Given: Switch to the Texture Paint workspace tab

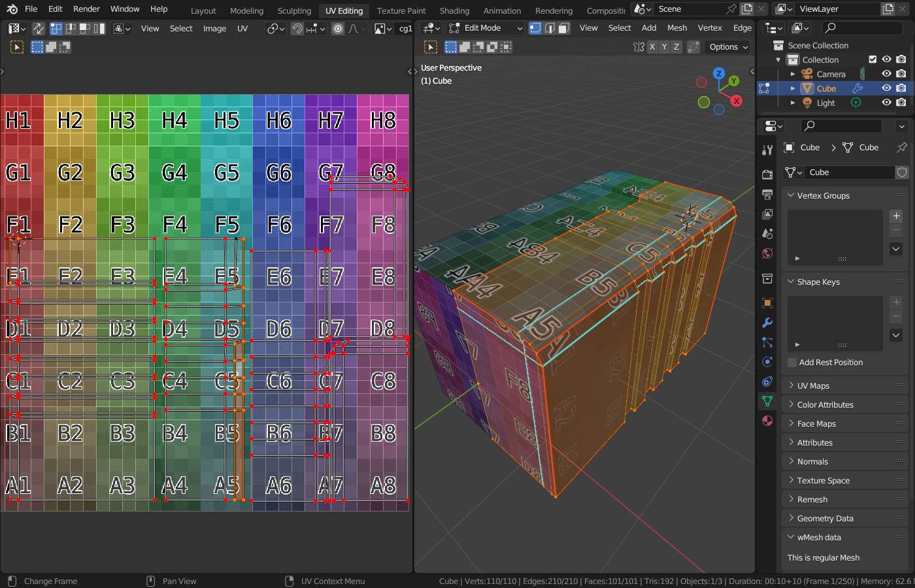Looking at the screenshot, I should tap(401, 10).
